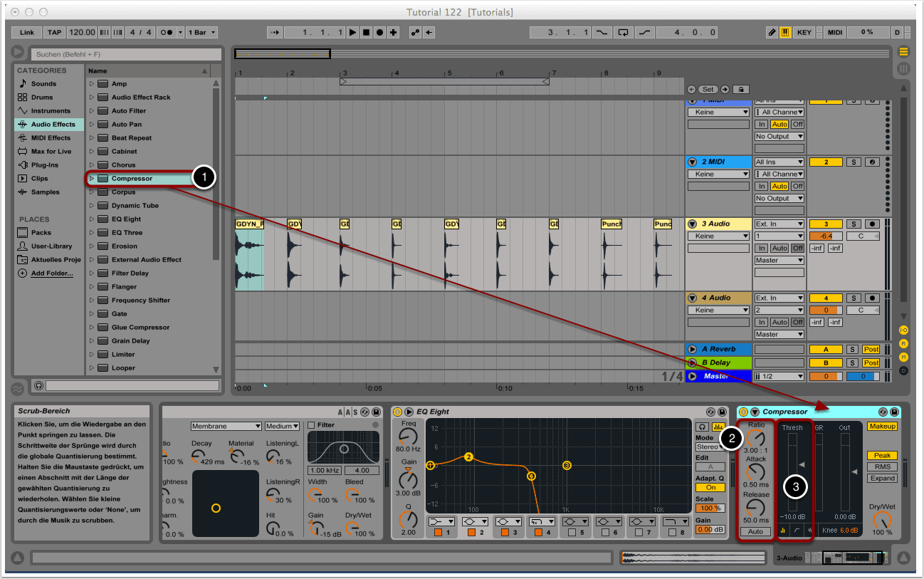Toggle the EQ Eight device activator
The image size is (924, 579).
(397, 412)
